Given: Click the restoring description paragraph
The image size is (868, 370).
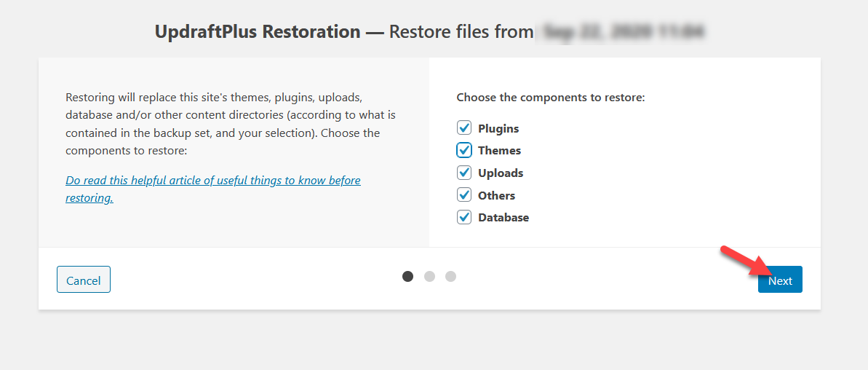Looking at the screenshot, I should tap(231, 125).
